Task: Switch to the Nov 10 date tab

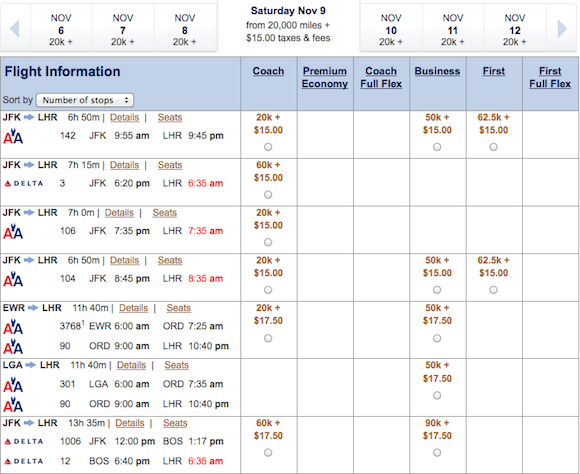Action: pos(391,30)
